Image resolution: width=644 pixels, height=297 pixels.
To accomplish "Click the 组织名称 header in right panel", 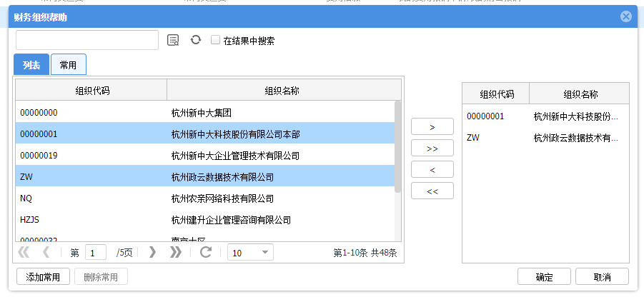I will point(579,94).
